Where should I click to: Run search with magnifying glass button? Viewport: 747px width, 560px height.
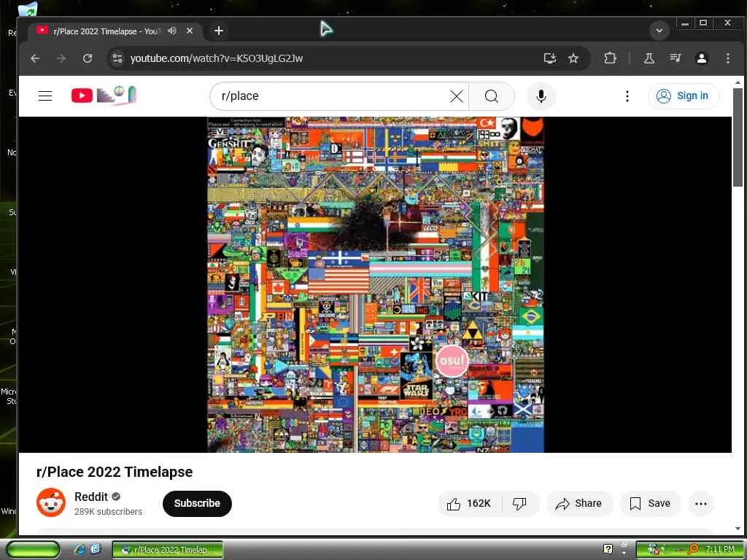(492, 96)
